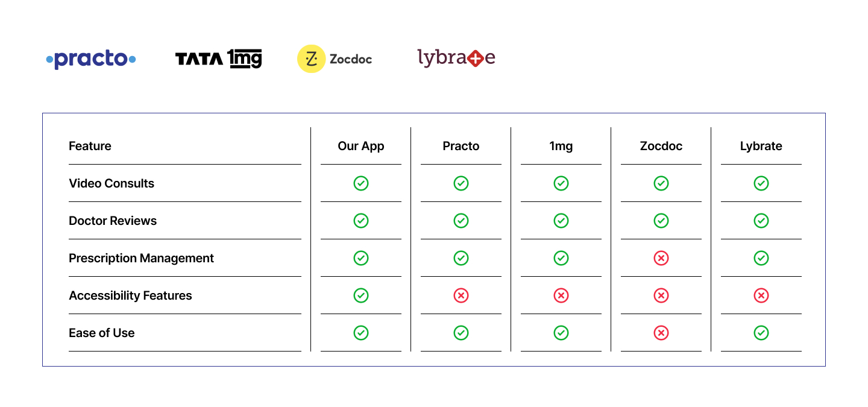
Task: Click the Accessibility Features row label
Action: (x=130, y=295)
